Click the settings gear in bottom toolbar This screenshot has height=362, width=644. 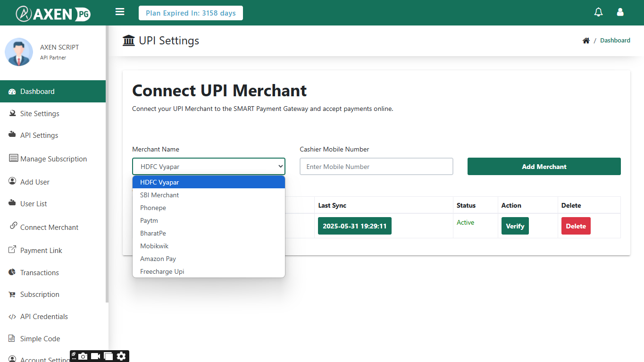pyautogui.click(x=121, y=356)
